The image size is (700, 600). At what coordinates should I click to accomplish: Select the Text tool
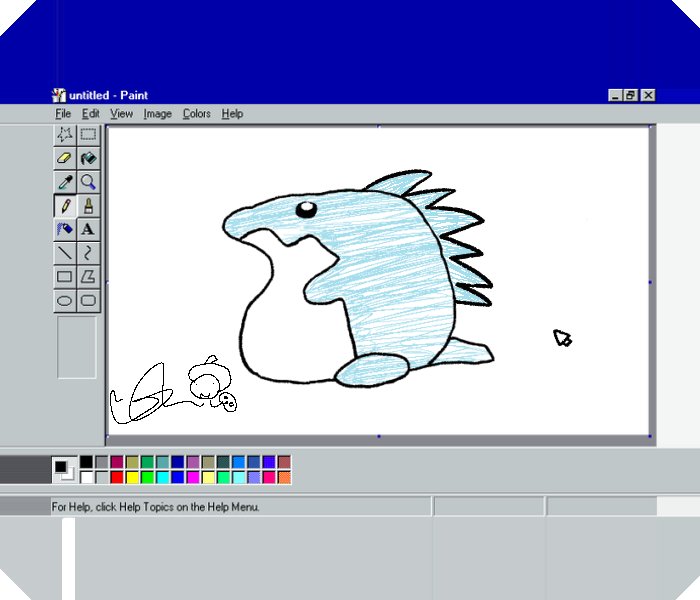click(x=88, y=229)
